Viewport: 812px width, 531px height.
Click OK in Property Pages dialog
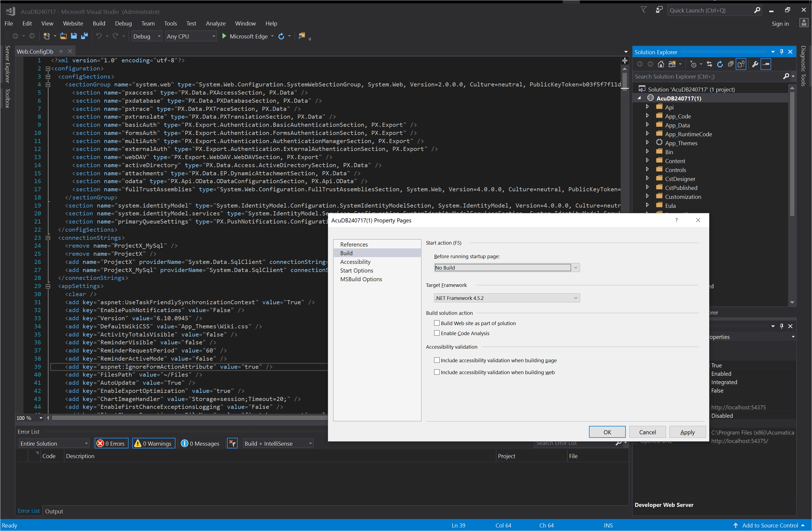[607, 432]
